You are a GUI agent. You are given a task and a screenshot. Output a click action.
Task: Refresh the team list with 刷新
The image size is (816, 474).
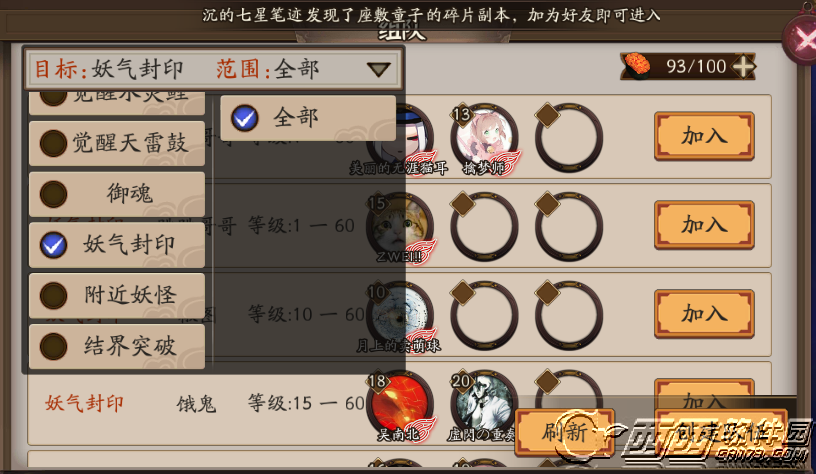point(565,432)
